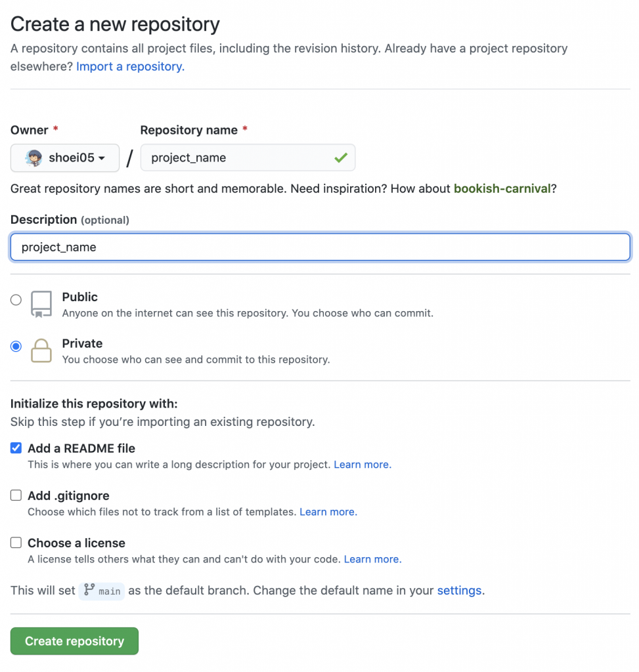Click the git branch icon beside main

89,590
